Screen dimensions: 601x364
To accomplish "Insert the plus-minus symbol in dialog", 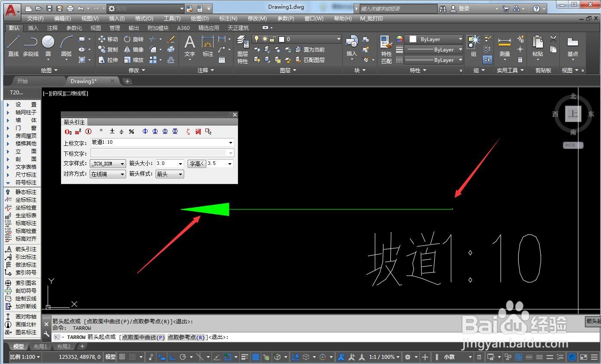I will tap(112, 131).
